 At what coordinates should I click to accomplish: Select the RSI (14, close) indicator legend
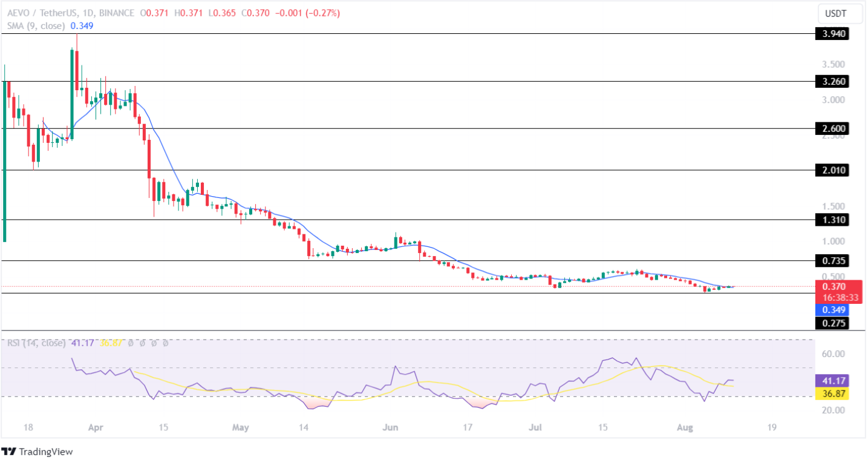coord(36,343)
